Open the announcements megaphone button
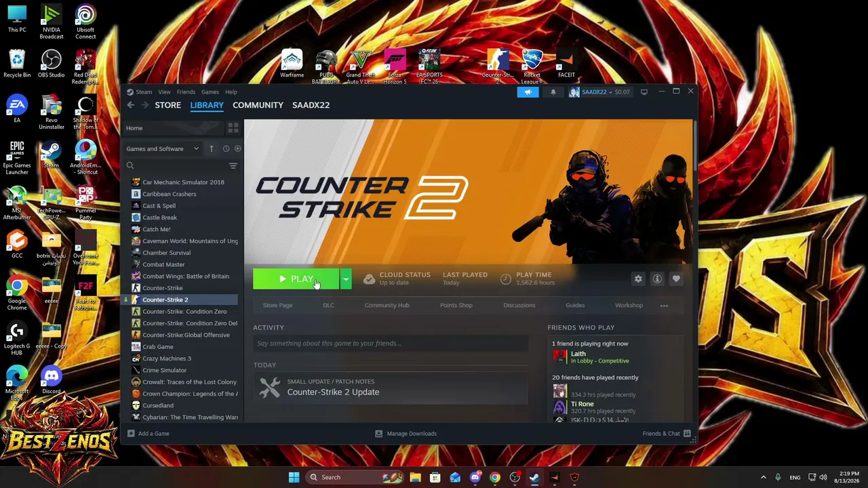 pos(528,92)
